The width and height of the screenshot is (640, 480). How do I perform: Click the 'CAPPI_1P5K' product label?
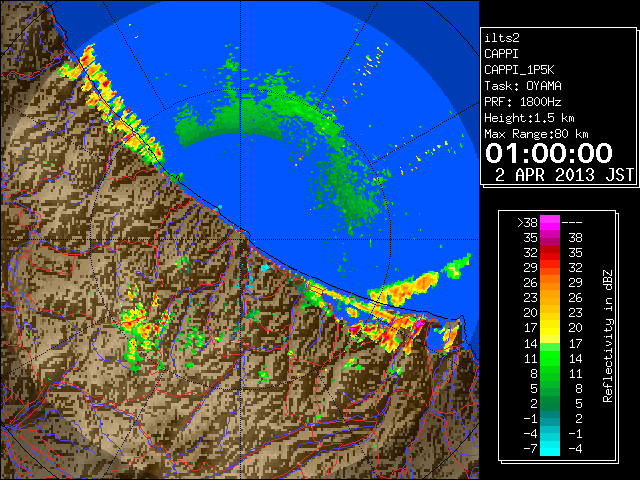(x=519, y=70)
